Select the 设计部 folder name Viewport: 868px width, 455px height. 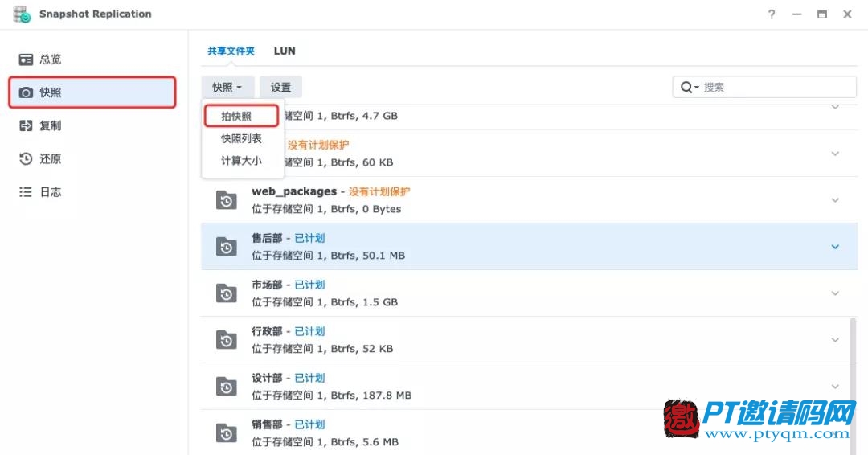[267, 378]
